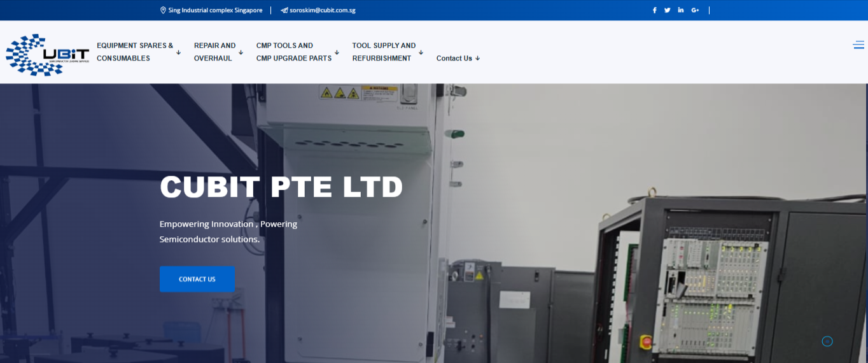Open the LinkedIn social icon

pos(681,10)
